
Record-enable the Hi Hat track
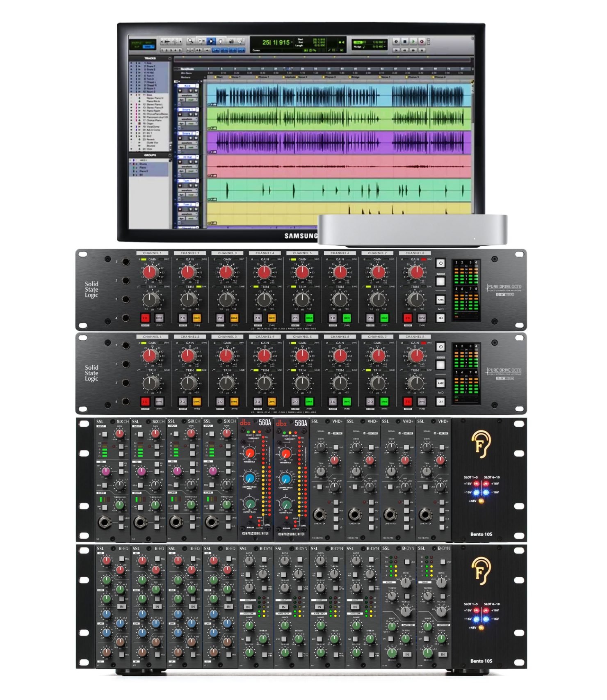coord(180,162)
